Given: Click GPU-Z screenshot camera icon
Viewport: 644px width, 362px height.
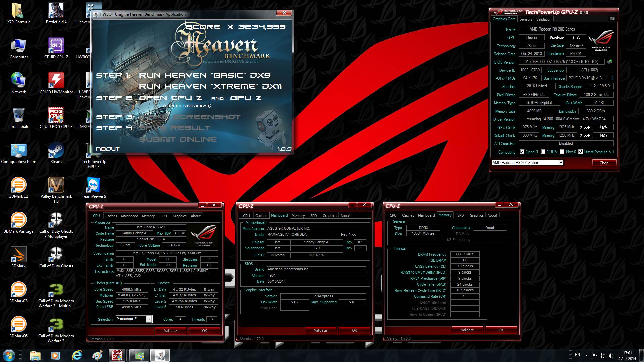Looking at the screenshot, I should (x=612, y=19).
